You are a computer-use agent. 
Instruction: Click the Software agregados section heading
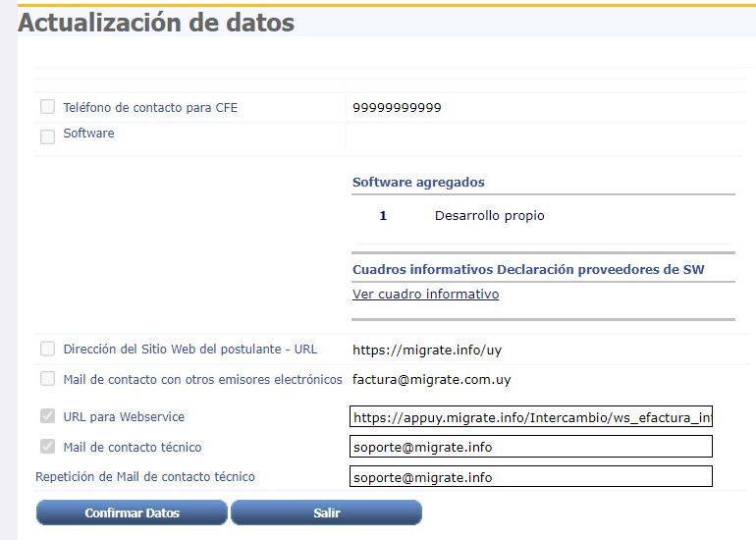point(418,183)
